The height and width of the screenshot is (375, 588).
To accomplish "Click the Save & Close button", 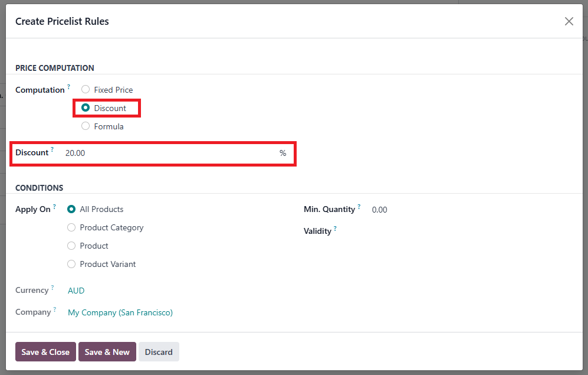I will [45, 352].
